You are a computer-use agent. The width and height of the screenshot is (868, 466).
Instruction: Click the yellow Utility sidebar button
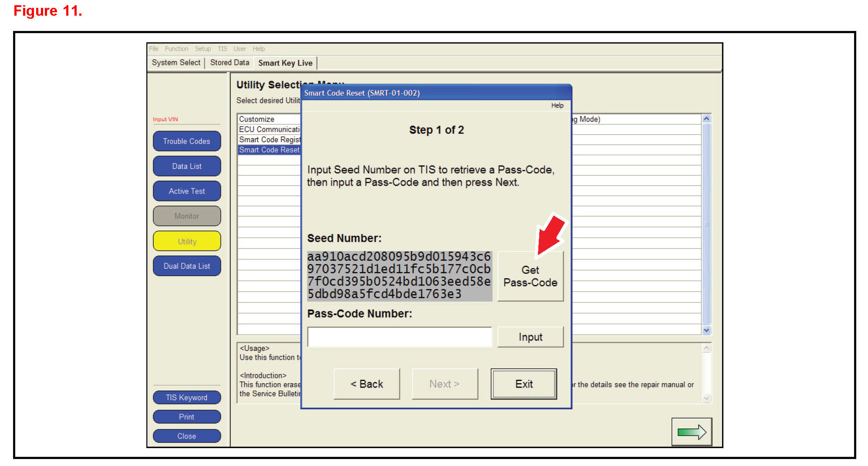(x=187, y=241)
